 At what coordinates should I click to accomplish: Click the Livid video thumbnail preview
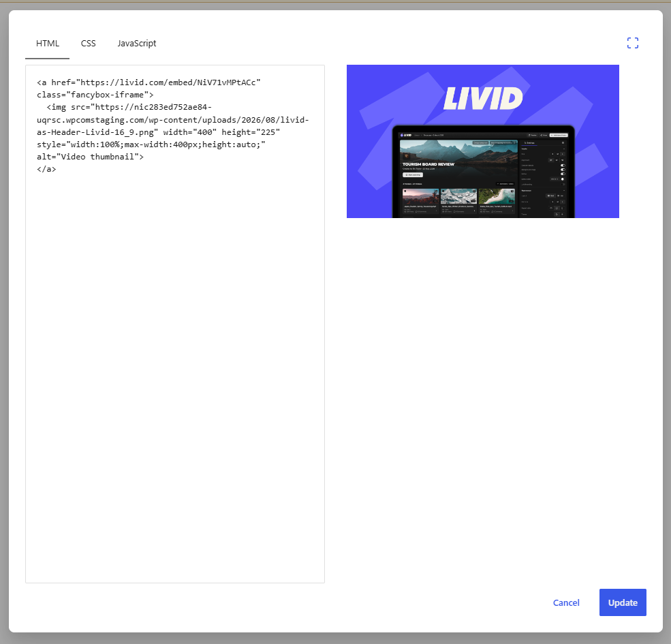(483, 141)
